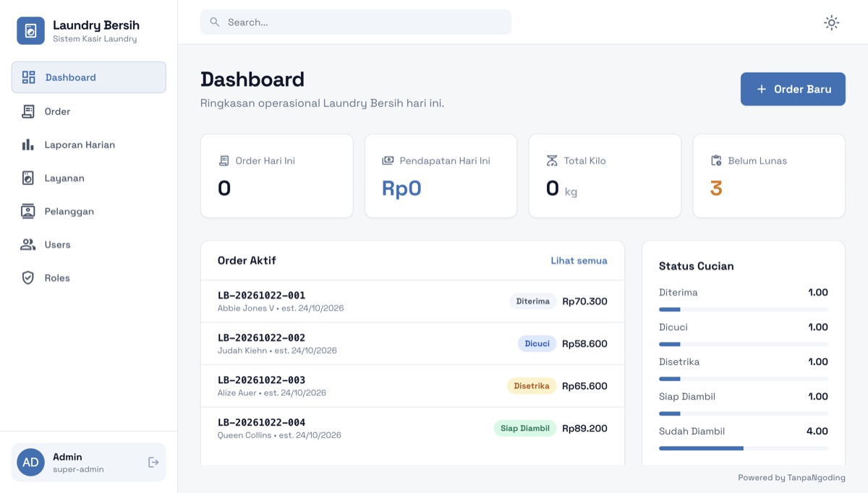Click the Roles shield icon

tap(28, 278)
